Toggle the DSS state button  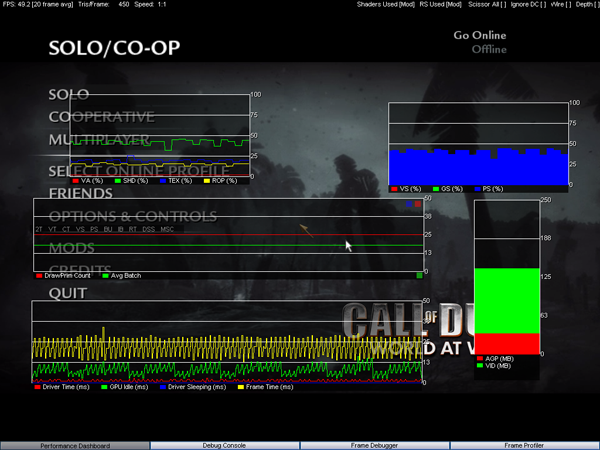148,229
